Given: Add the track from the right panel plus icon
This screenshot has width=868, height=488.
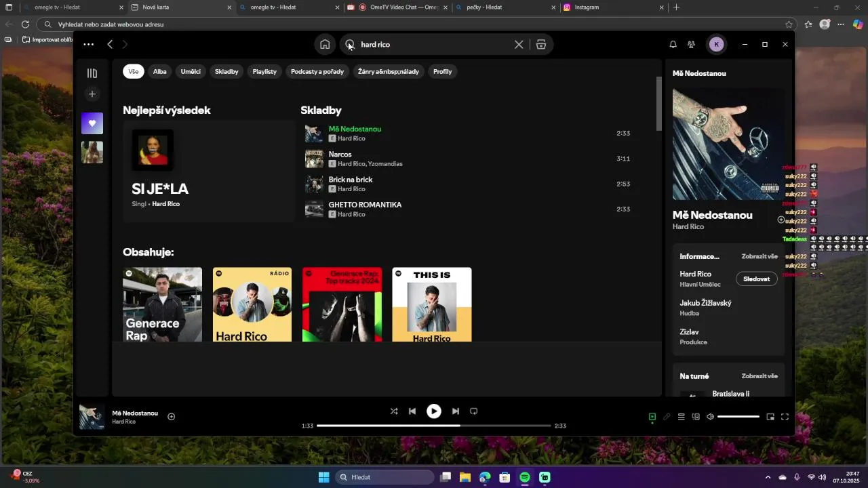Looking at the screenshot, I should pyautogui.click(x=781, y=220).
